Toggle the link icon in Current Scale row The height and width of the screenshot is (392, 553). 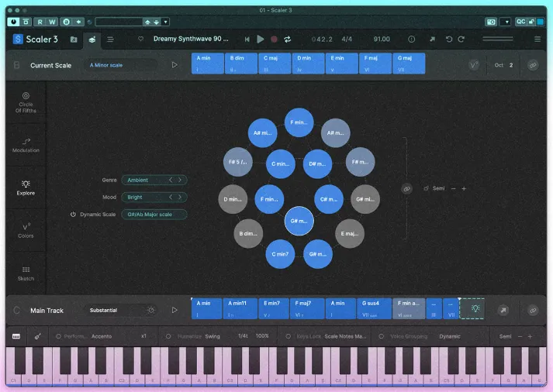click(533, 65)
